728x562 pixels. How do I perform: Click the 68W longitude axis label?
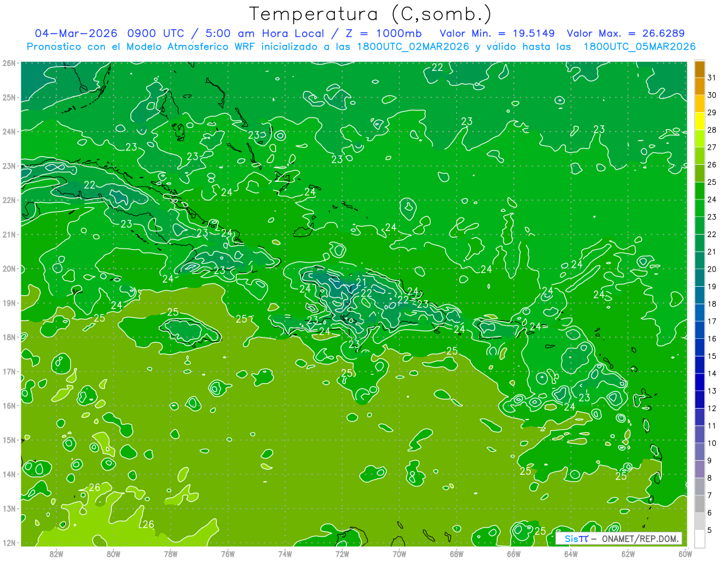coord(456,554)
